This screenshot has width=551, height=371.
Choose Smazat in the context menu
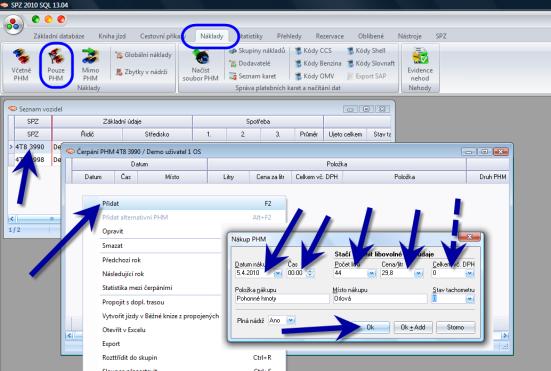(112, 246)
